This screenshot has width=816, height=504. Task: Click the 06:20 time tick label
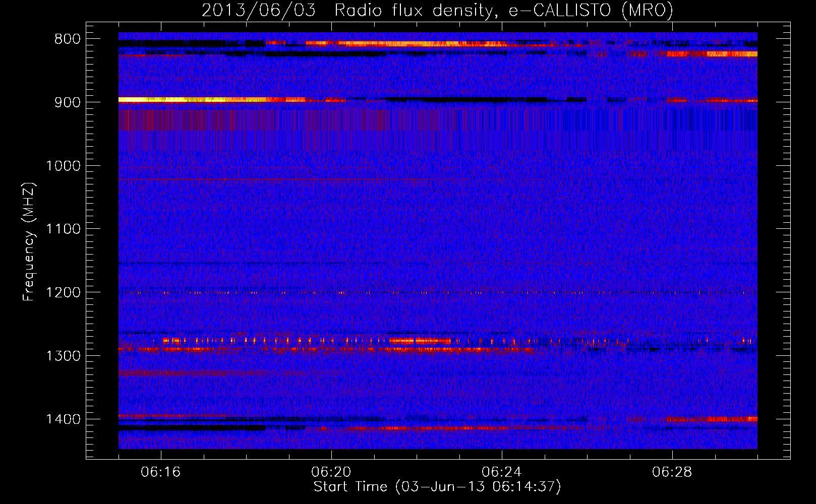pos(331,472)
